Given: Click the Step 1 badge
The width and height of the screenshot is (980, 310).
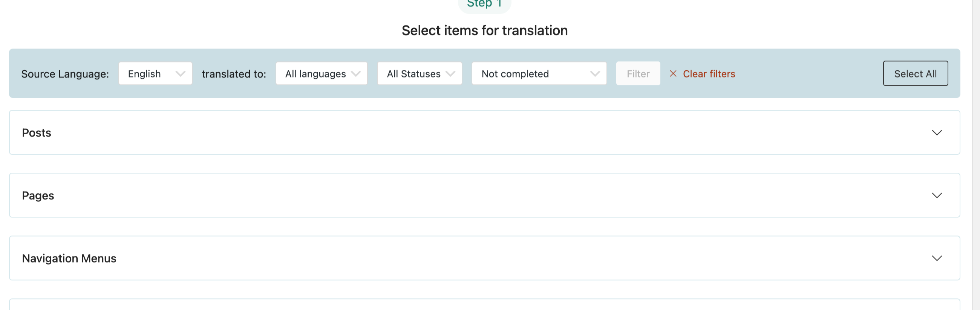Looking at the screenshot, I should 484,4.
